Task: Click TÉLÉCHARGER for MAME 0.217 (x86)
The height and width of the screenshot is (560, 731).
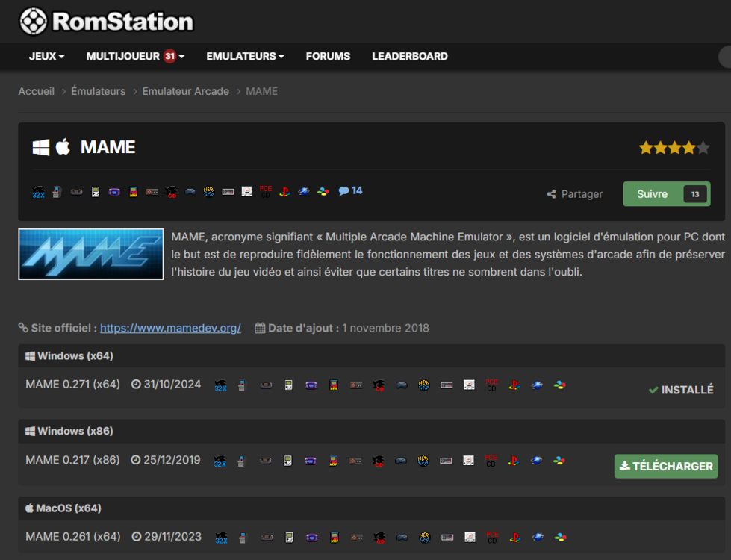Action: [x=666, y=466]
